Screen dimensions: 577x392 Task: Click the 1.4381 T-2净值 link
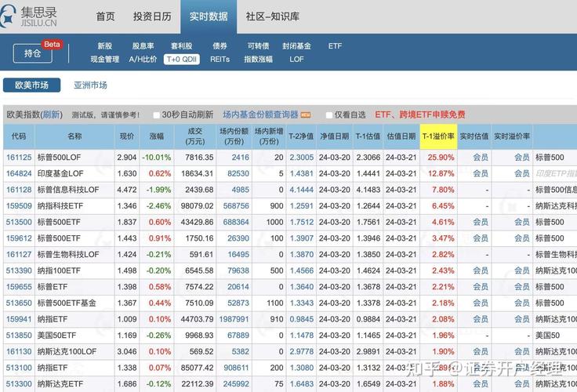[301, 173]
